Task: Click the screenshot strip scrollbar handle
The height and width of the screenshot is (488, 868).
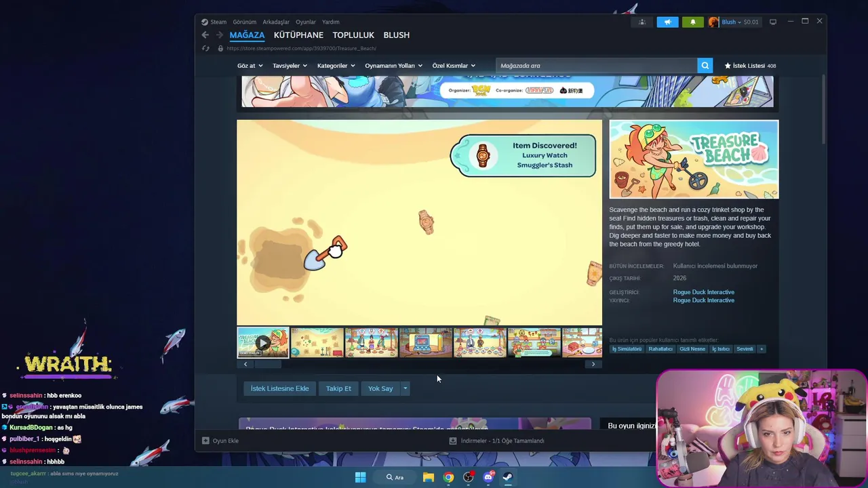Action: 268,364
